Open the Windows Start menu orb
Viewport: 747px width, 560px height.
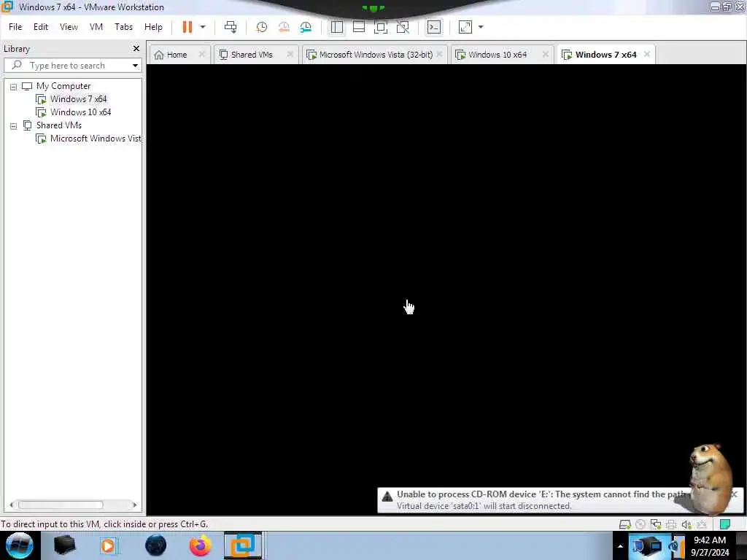click(x=20, y=545)
